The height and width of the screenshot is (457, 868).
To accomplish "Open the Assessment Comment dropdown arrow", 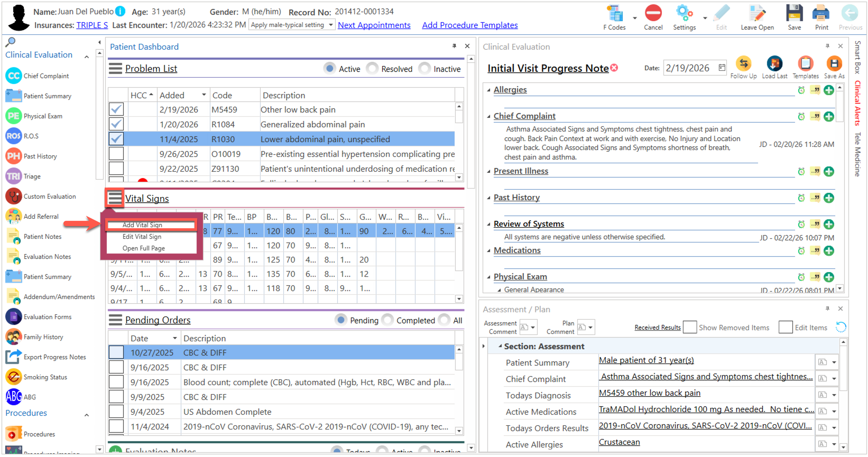I will point(533,327).
